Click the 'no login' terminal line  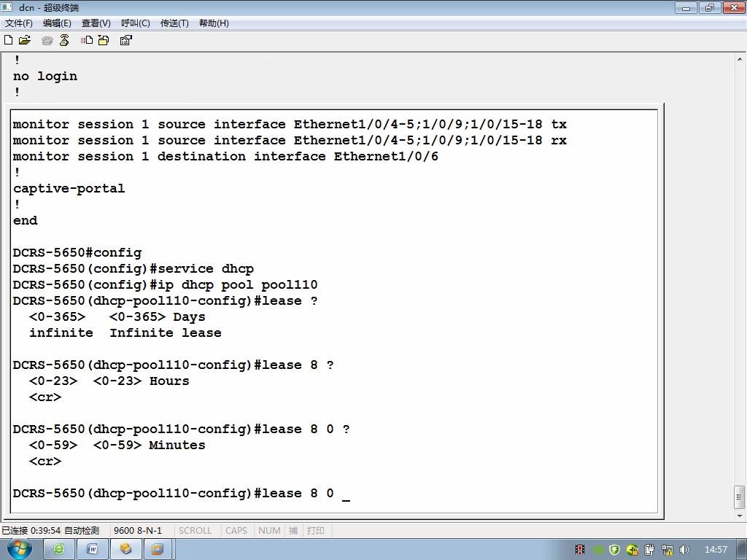[45, 76]
